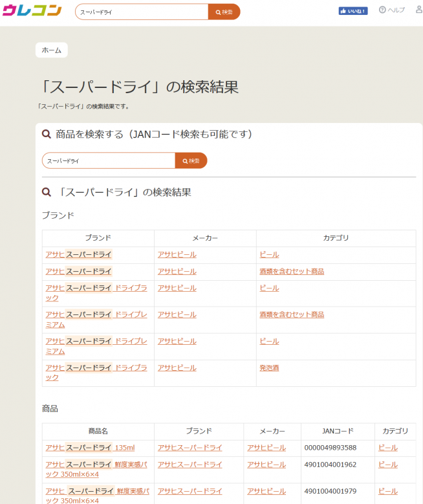
Task: Open アサヒビール maker in ドライプレミアム ビール row
Action: coord(177,341)
